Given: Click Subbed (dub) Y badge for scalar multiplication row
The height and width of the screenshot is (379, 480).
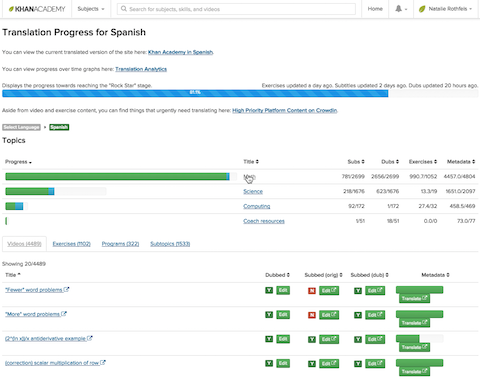Looking at the screenshot, I should tap(358, 364).
